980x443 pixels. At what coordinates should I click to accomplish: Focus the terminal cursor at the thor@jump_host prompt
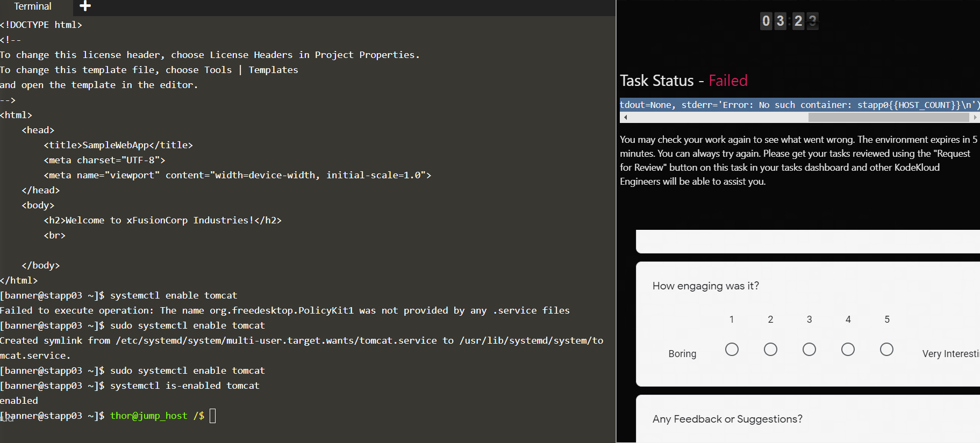pyautogui.click(x=212, y=416)
